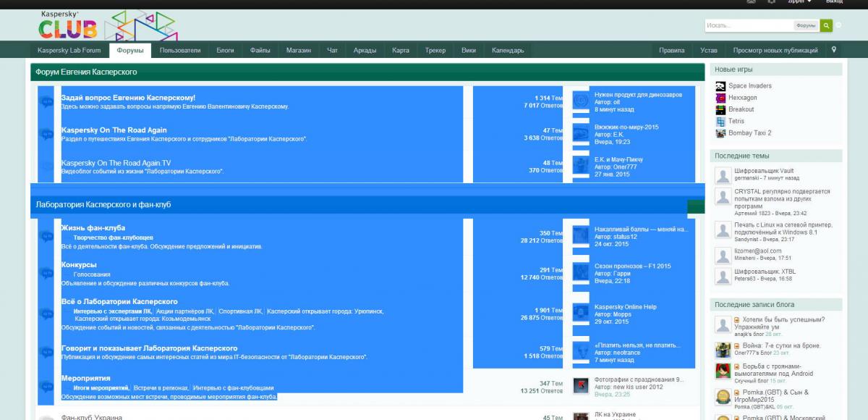Open the Файлы tab
This screenshot has height=420, width=868.
[260, 51]
